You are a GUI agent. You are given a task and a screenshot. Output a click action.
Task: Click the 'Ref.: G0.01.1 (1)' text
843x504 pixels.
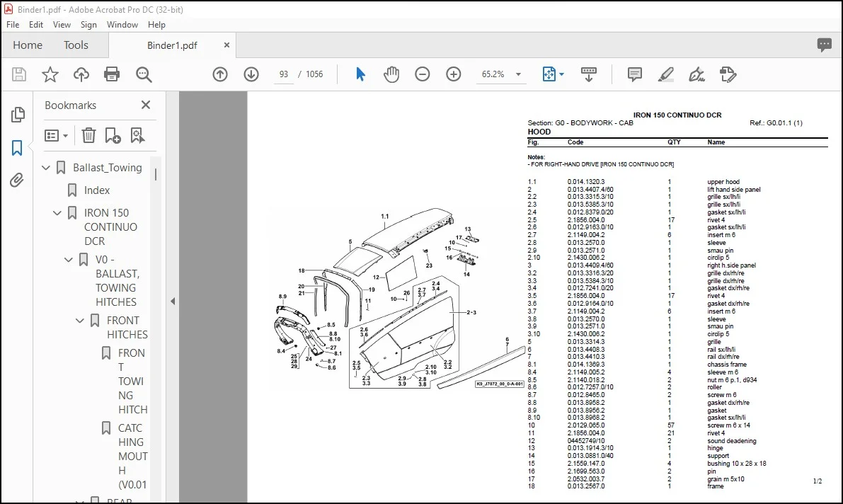pos(776,123)
